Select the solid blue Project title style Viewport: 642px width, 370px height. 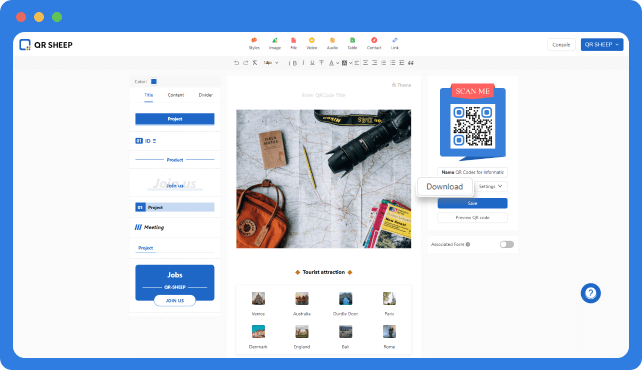[x=175, y=119]
